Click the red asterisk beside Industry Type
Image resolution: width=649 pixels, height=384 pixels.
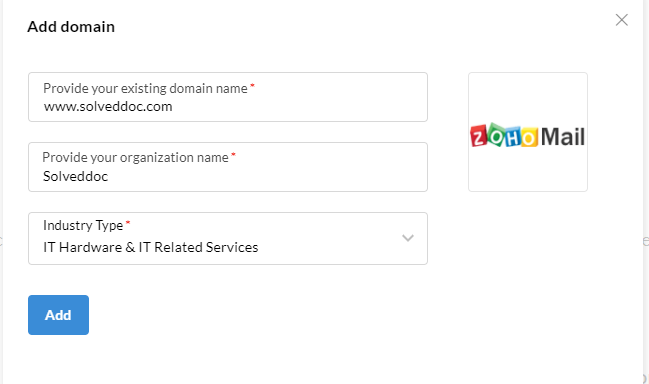pyautogui.click(x=128, y=223)
